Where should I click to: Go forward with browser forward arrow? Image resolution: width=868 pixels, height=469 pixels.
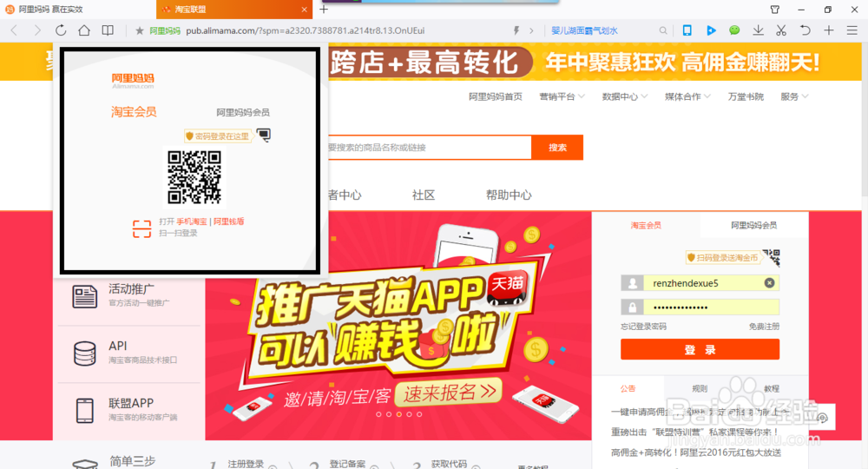[37, 30]
